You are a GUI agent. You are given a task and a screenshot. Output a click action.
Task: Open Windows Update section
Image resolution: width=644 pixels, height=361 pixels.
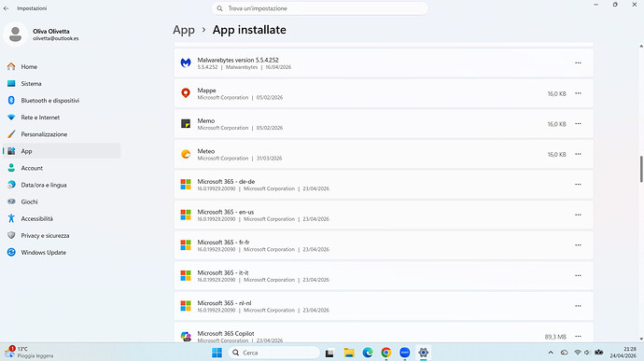coord(62,252)
